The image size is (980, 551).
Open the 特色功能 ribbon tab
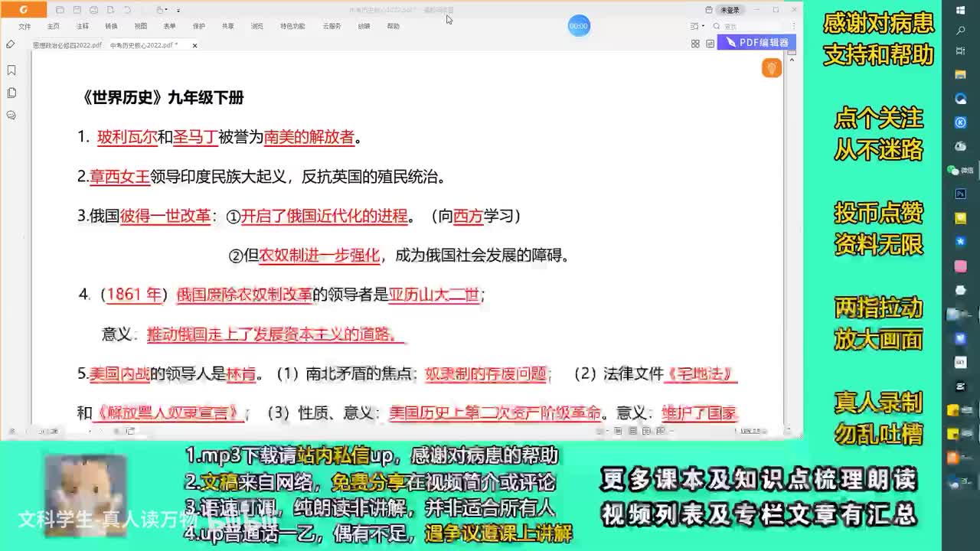point(292,26)
